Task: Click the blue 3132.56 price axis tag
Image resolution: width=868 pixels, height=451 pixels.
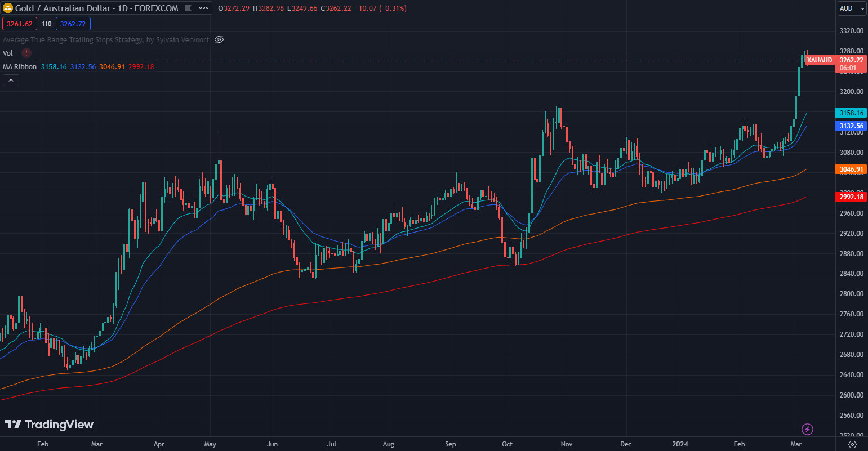Action: [851, 126]
